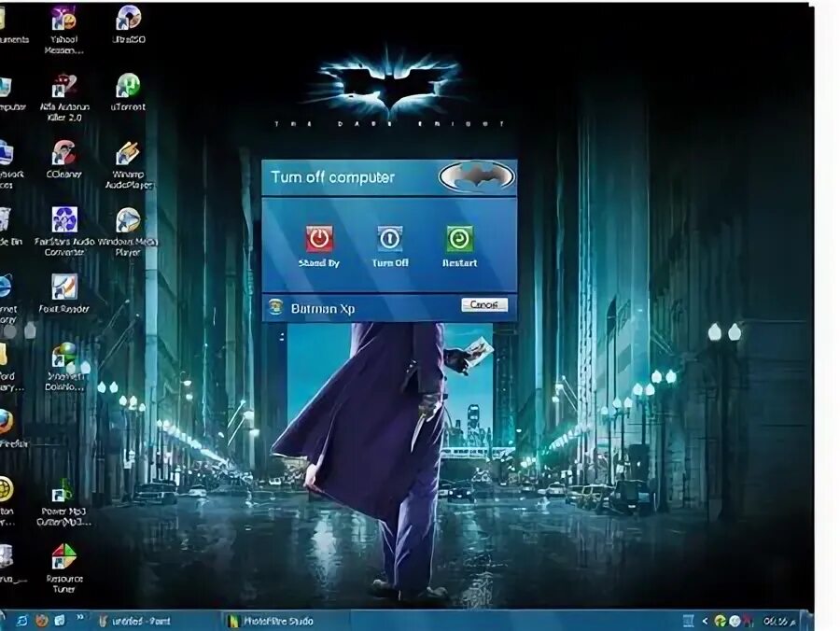Click the language bar icon in taskbar
The width and height of the screenshot is (840, 631).
[x=689, y=622]
